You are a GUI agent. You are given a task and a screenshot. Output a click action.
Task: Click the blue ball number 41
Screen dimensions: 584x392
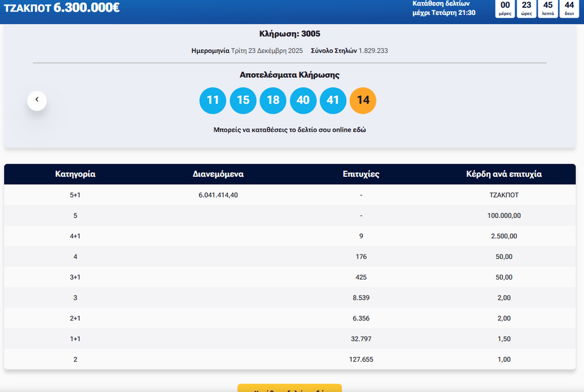[x=333, y=100]
